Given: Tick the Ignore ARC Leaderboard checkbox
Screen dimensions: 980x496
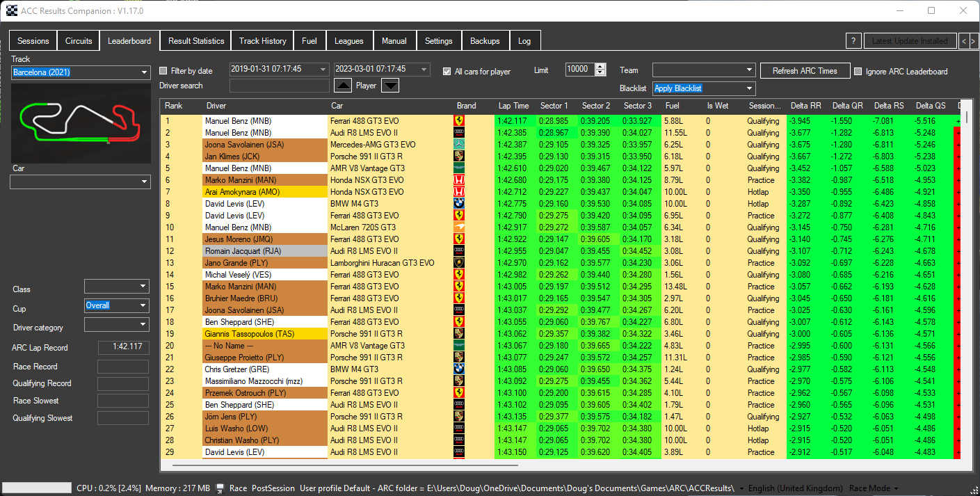Looking at the screenshot, I should pyautogui.click(x=858, y=71).
